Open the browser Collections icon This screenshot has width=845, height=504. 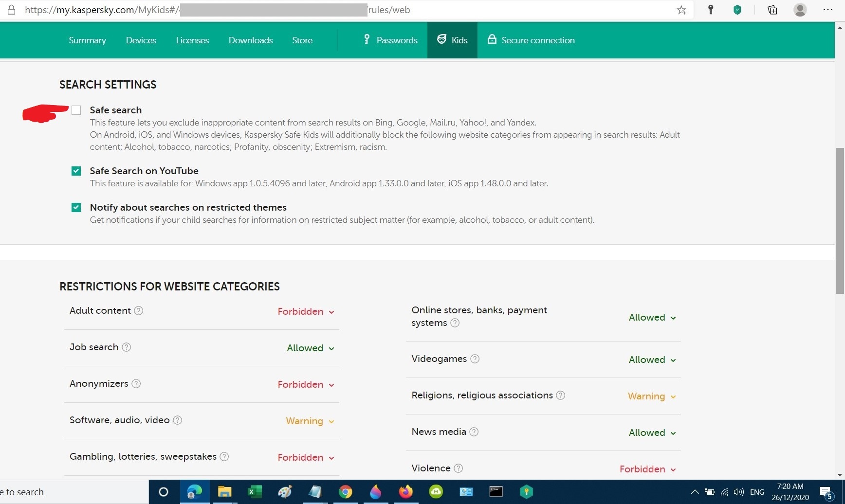772,10
